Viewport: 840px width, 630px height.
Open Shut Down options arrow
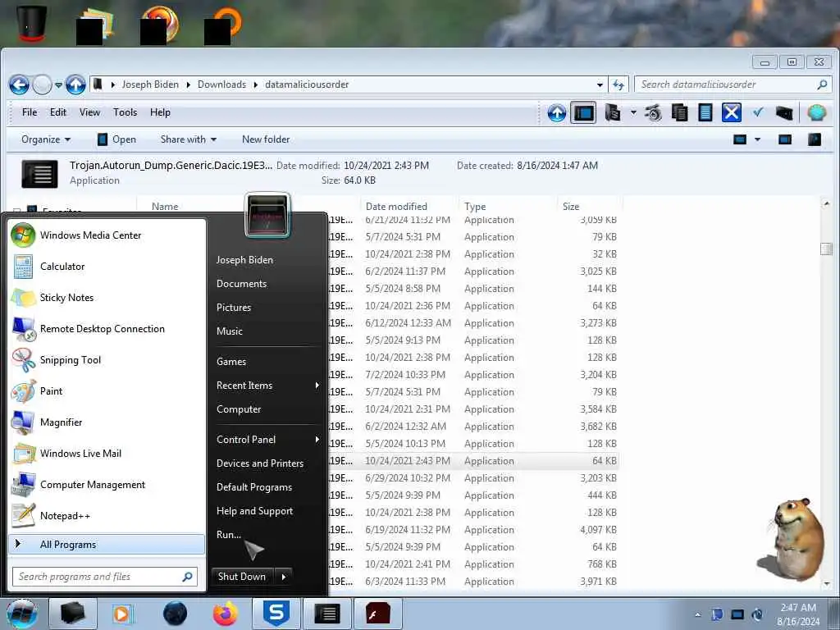[x=283, y=577]
